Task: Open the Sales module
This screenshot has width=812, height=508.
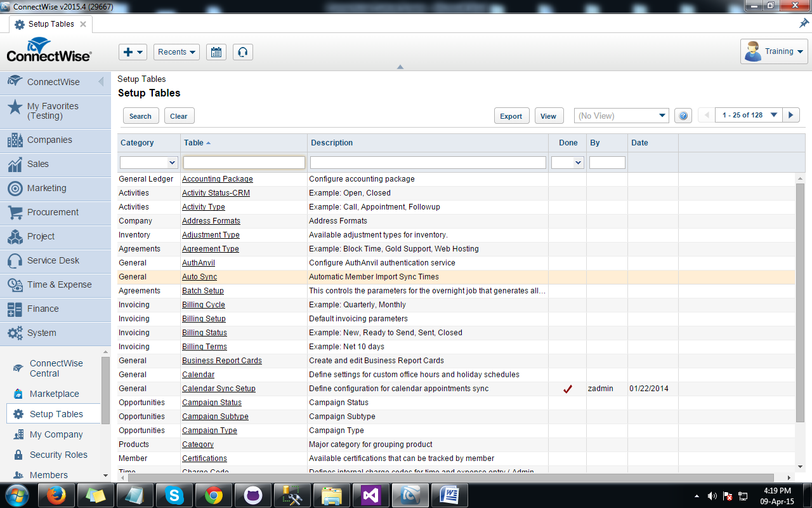Action: [55, 164]
